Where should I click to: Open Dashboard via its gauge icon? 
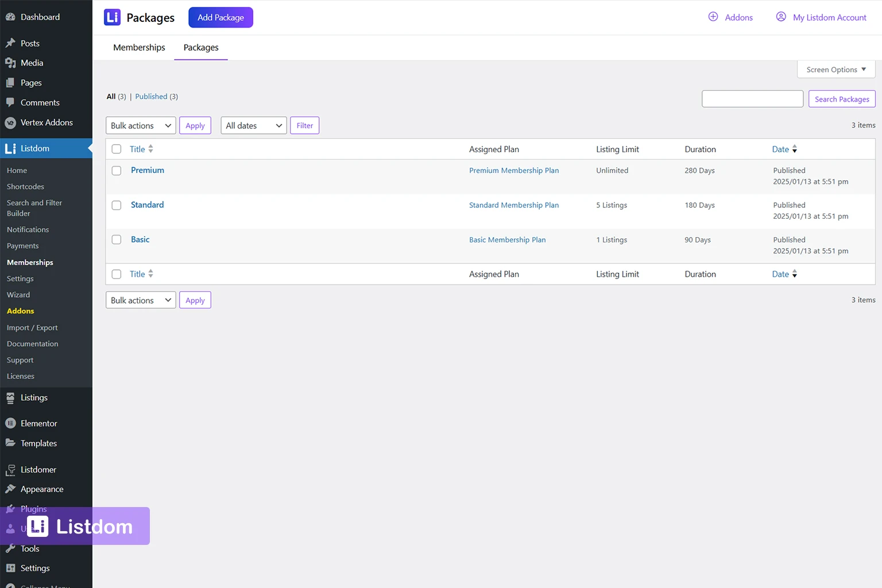[x=10, y=17]
